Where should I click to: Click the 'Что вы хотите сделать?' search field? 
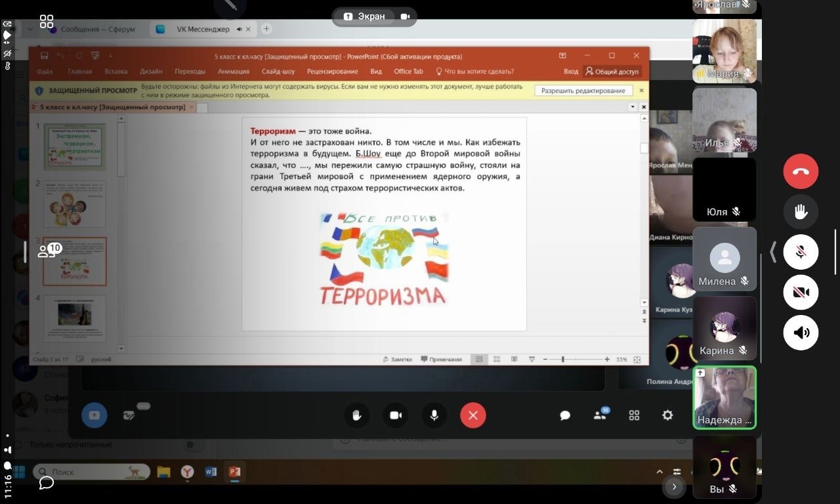click(x=475, y=72)
